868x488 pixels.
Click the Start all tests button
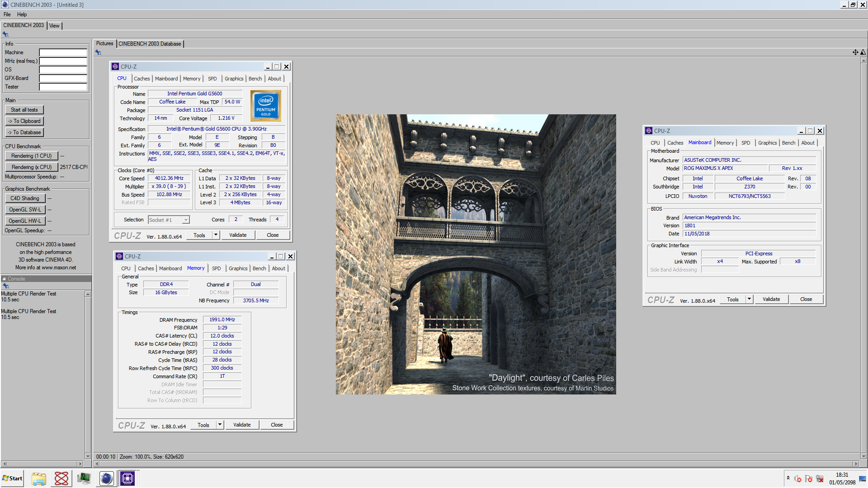pos(24,110)
